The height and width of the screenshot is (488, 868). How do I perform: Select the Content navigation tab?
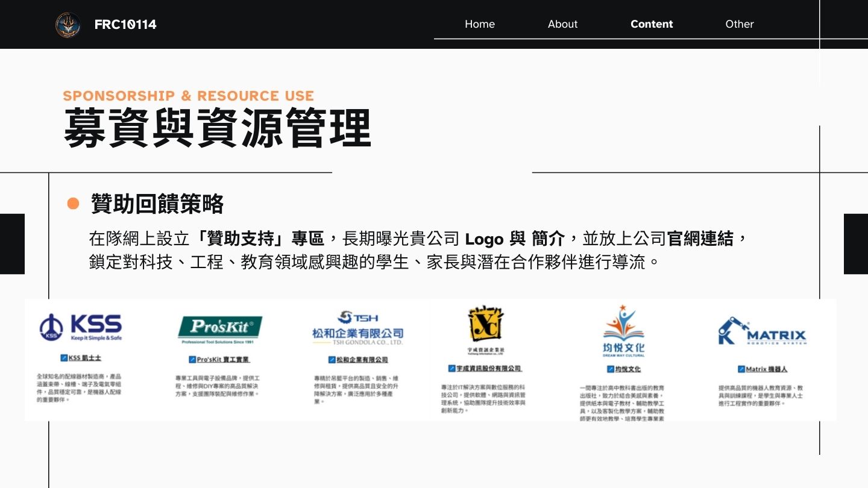tap(651, 24)
